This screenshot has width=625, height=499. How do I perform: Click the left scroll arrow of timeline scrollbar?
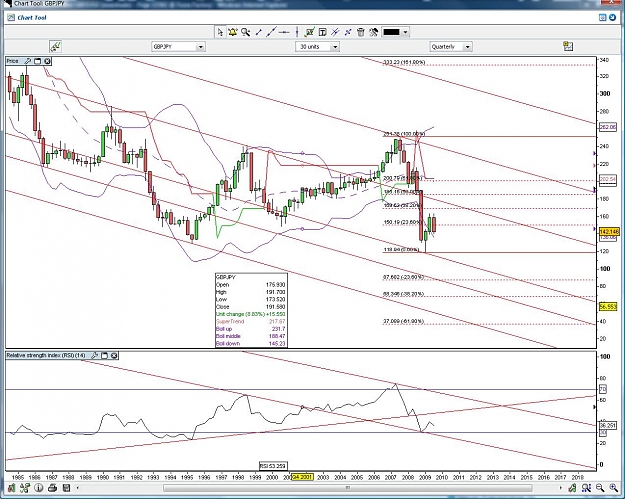point(77,487)
